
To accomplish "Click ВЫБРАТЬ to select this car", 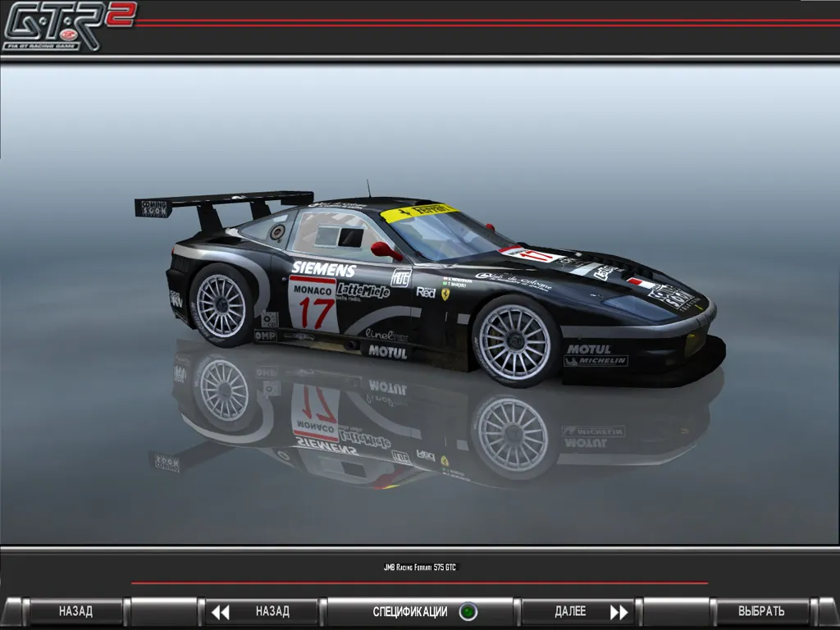I will [760, 611].
